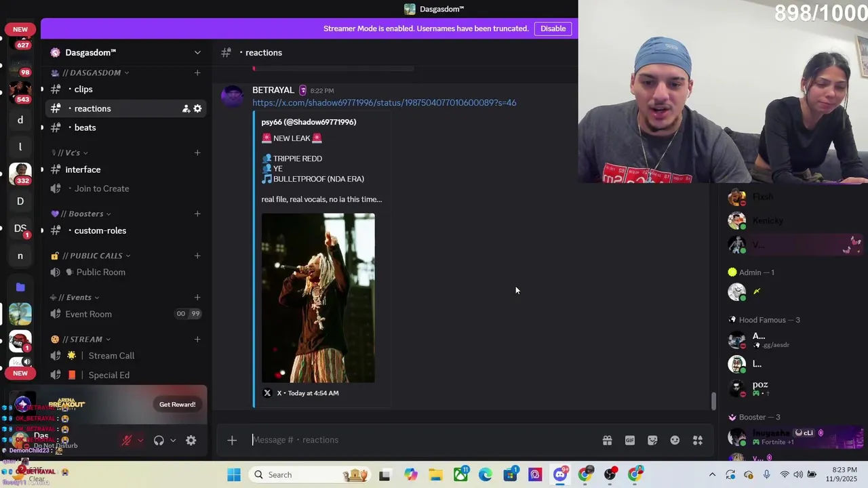The image size is (868, 488).
Task: Open the emoji picker
Action: tap(675, 440)
